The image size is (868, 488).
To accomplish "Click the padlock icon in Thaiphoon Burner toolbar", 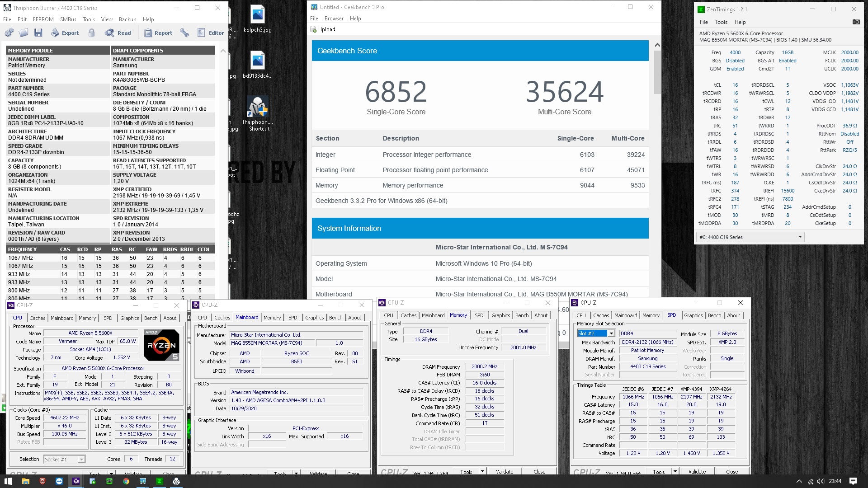I will click(x=92, y=33).
